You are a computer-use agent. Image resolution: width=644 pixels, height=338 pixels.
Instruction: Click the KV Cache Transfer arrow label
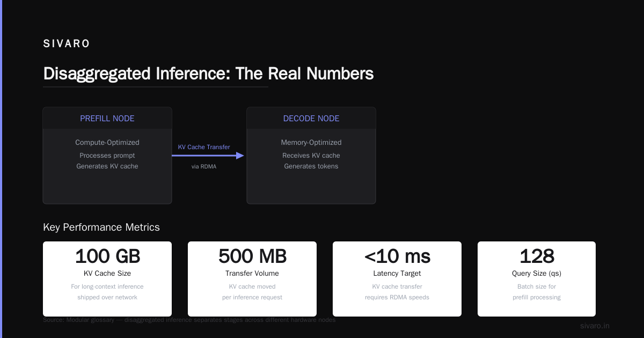click(x=204, y=147)
